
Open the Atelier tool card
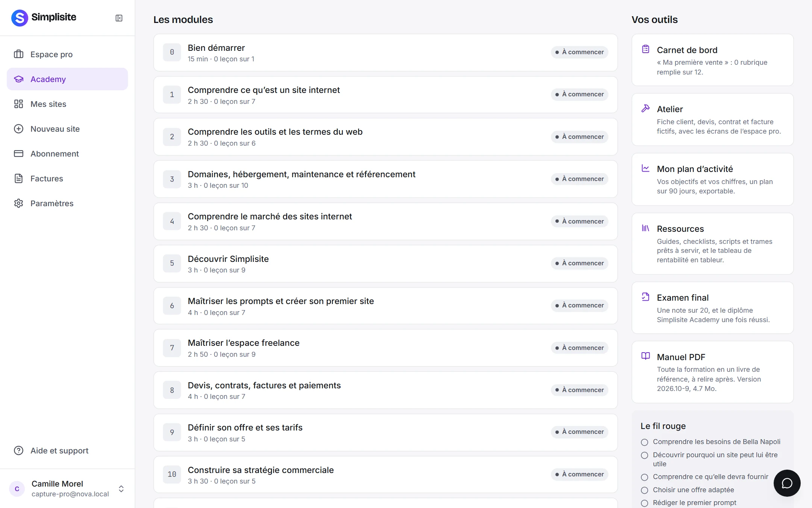712,120
